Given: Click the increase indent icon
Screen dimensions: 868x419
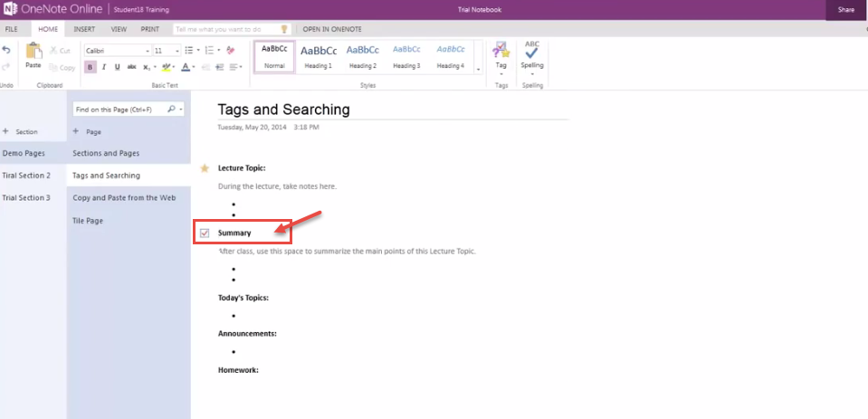Looking at the screenshot, I should click(219, 67).
